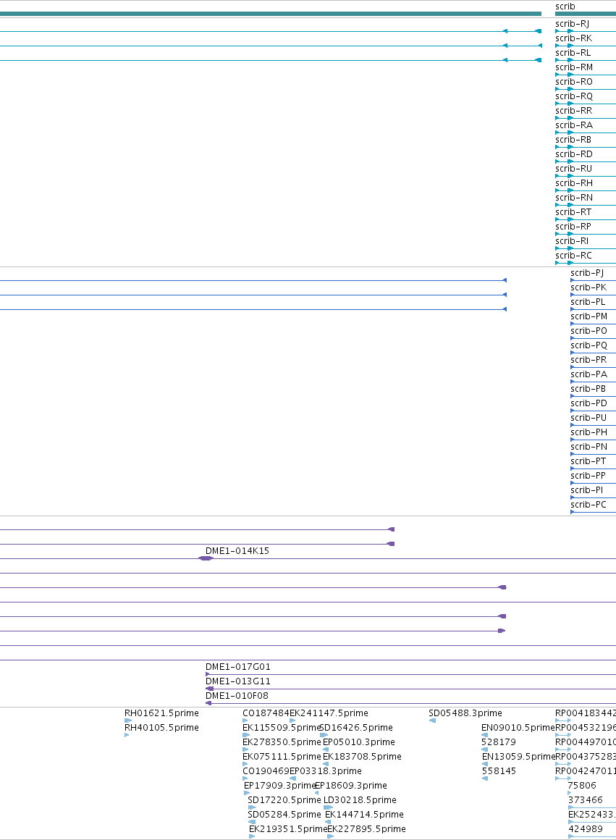The image size is (616, 840).
Task: Pick the scrib-PH protein
Action: click(589, 432)
